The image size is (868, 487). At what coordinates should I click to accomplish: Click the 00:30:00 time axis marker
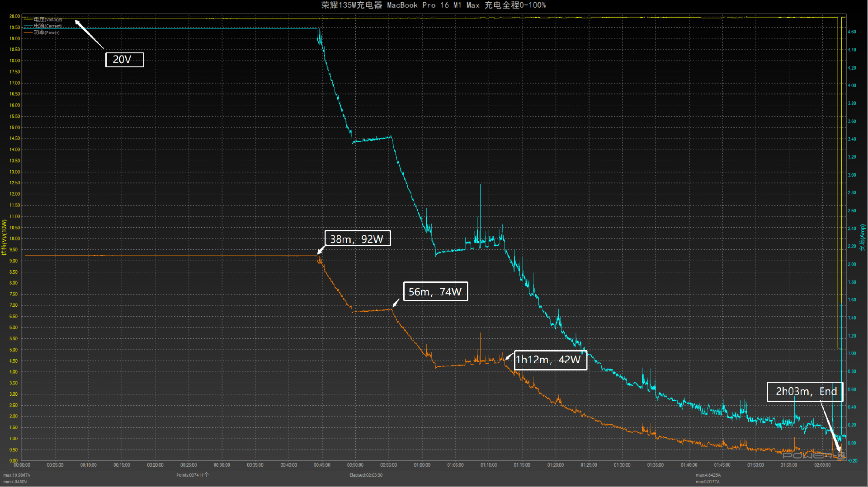coord(222,465)
